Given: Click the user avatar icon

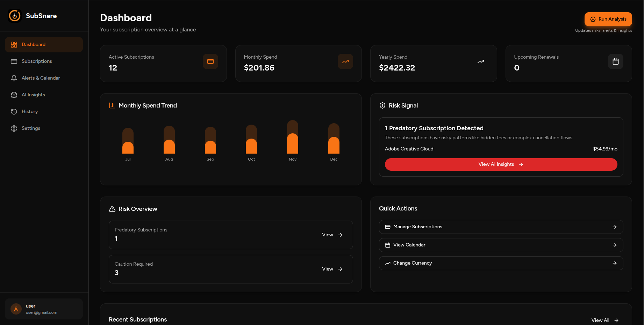Looking at the screenshot, I should pyautogui.click(x=16, y=309).
